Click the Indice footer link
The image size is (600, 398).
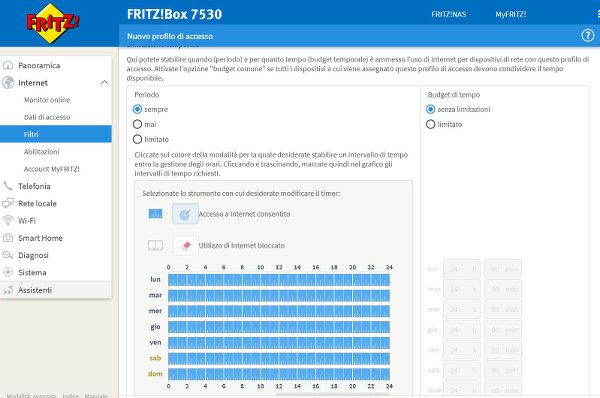point(71,395)
